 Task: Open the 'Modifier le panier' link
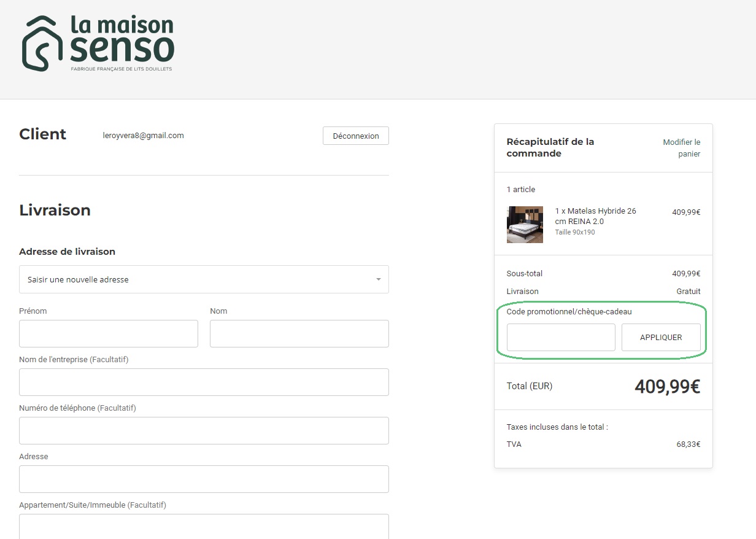point(681,148)
